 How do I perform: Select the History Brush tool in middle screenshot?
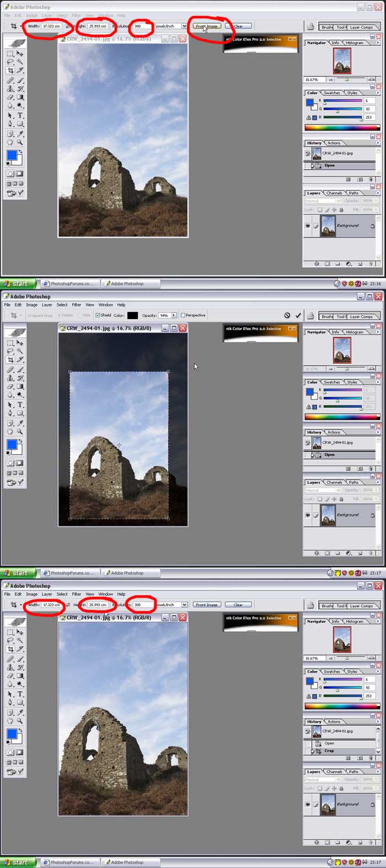tap(20, 378)
